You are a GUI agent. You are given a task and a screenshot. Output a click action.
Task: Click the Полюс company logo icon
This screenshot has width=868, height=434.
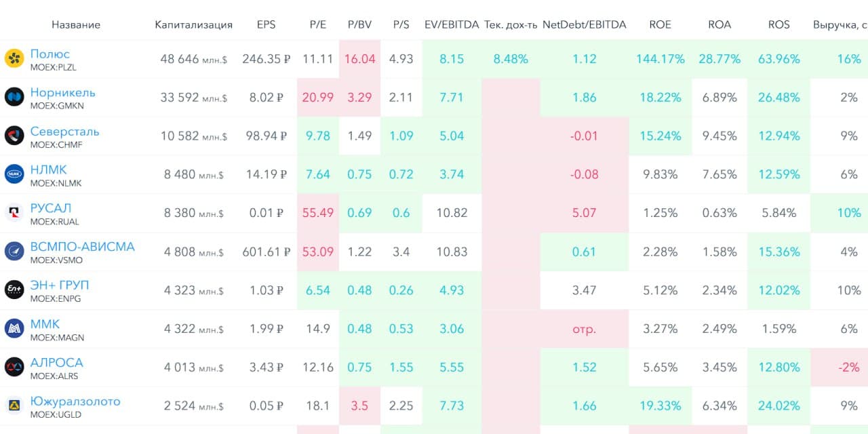(14, 58)
